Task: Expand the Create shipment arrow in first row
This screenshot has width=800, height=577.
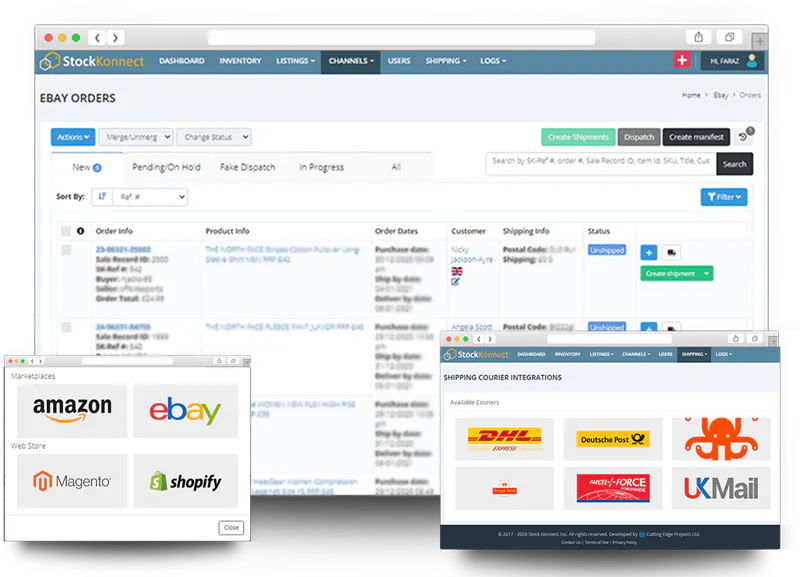Action: [707, 273]
